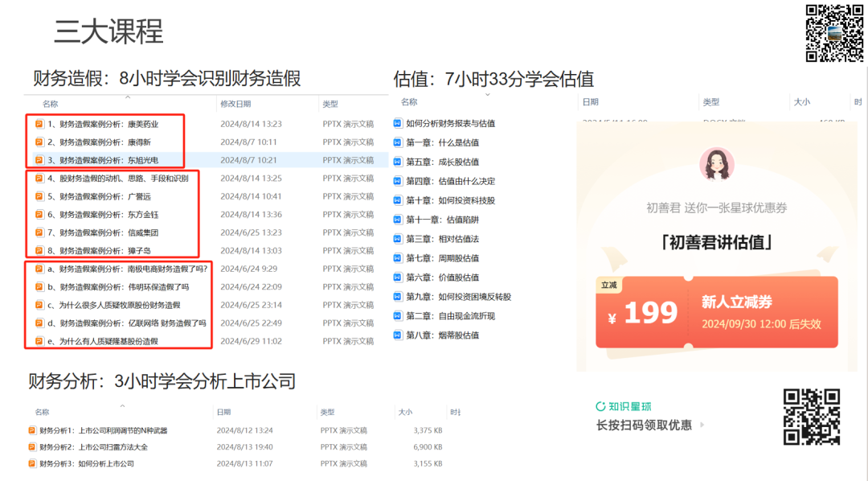Image resolution: width=868 pixels, height=481 pixels.
Task: Click the Word icon beside 第七章：周期股估值
Action: [398, 257]
